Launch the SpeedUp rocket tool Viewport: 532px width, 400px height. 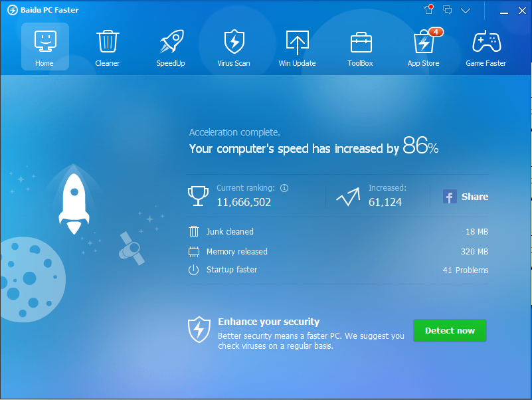coord(171,49)
